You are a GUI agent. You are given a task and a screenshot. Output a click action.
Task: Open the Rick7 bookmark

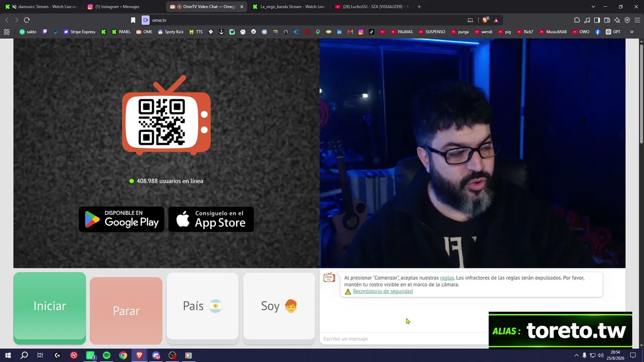(x=525, y=32)
